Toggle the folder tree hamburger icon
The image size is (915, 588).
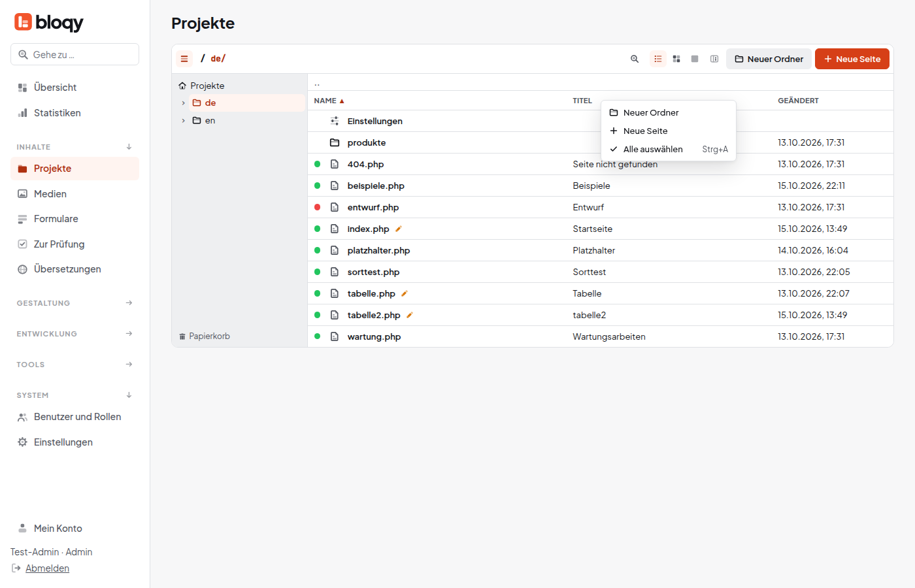[x=184, y=59]
